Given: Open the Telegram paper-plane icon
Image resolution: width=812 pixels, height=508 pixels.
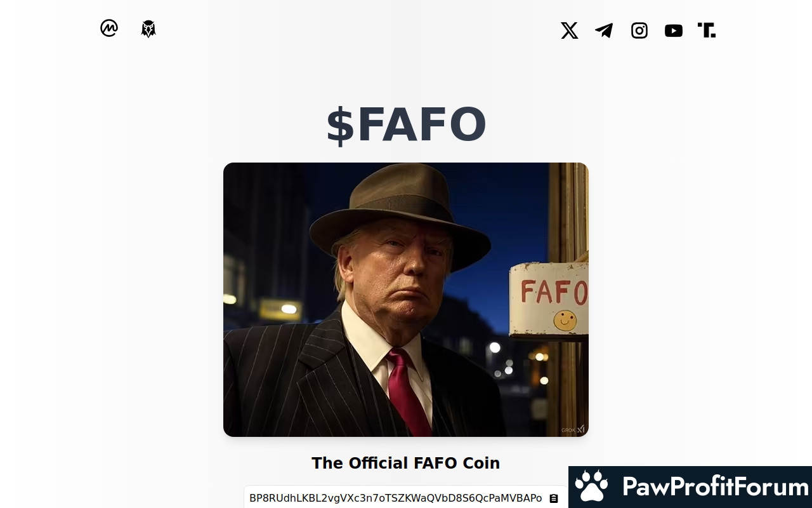Looking at the screenshot, I should click(604, 30).
